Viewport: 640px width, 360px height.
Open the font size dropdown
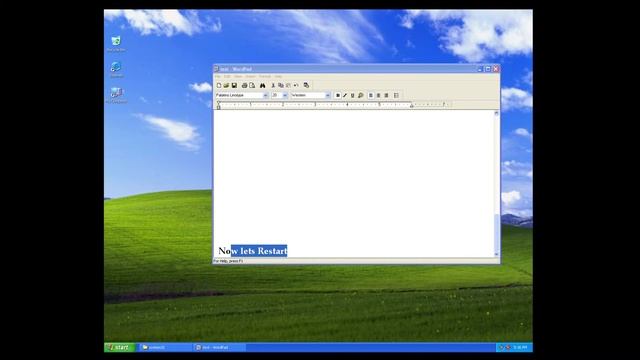[x=285, y=95]
